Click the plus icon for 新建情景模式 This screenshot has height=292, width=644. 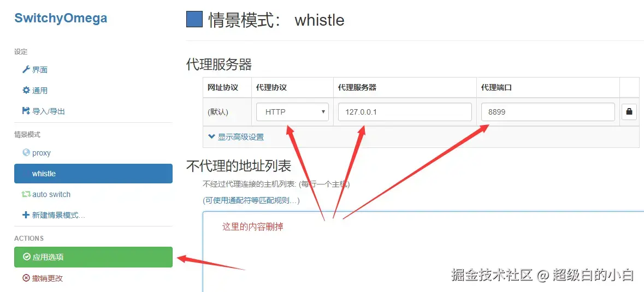pyautogui.click(x=26, y=215)
